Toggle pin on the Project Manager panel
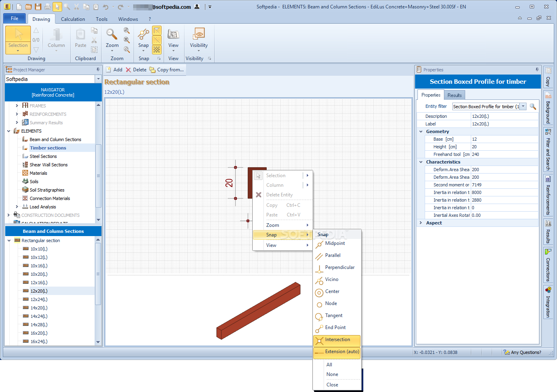557x392 pixels. coord(98,70)
